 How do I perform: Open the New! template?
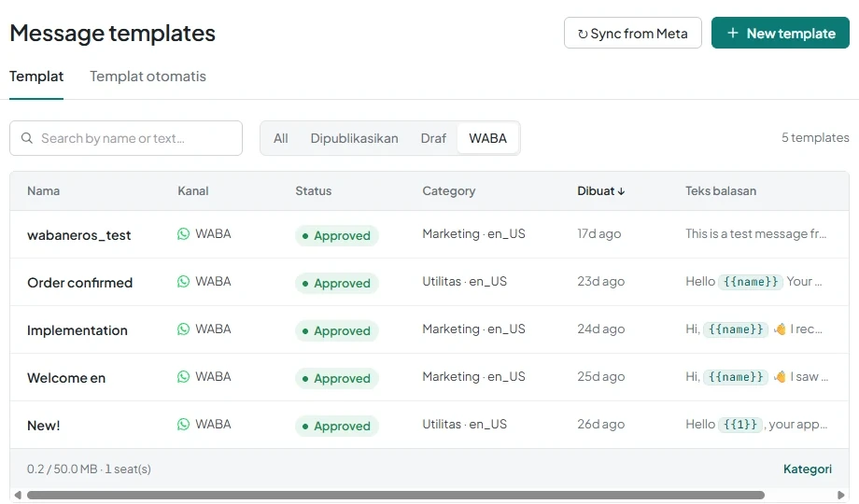[44, 426]
